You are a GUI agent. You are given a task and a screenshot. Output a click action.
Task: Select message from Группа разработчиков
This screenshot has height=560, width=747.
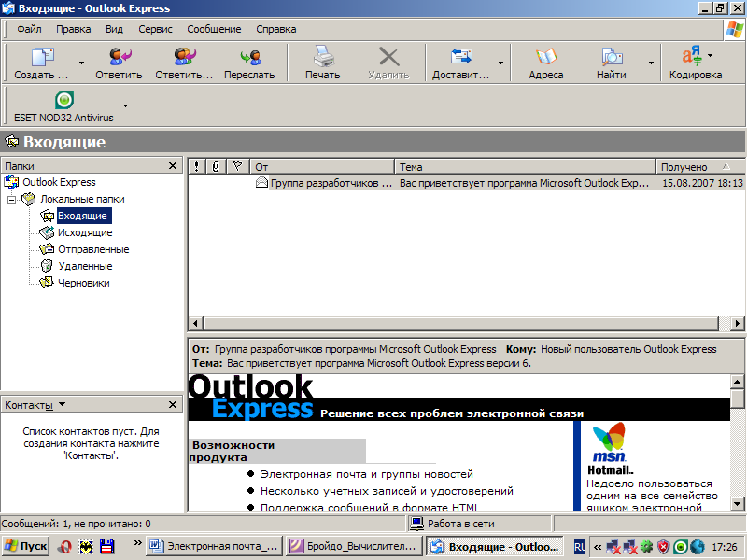click(x=331, y=183)
